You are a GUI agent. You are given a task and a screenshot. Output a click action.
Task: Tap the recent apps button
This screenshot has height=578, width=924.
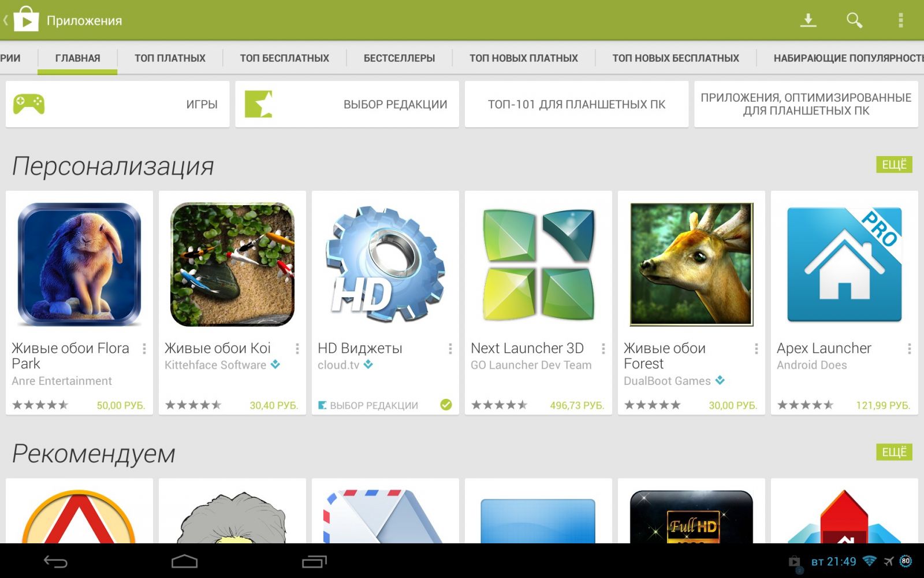click(315, 561)
